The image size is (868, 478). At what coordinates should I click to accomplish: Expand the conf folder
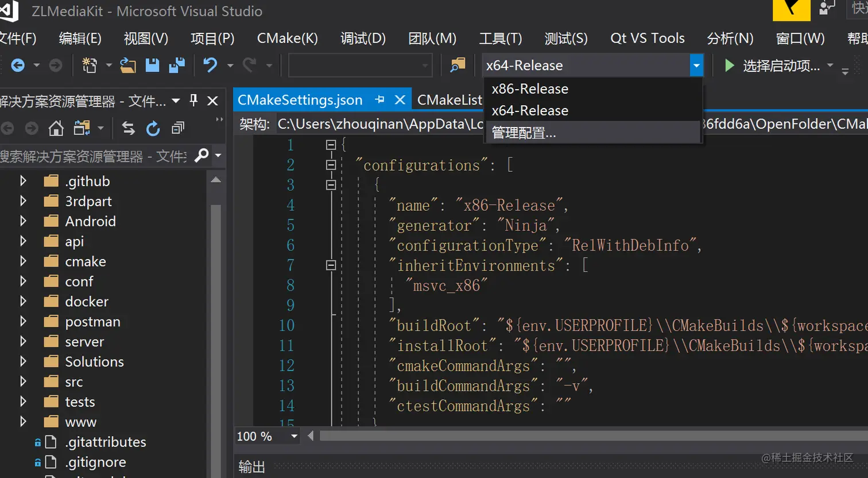point(23,282)
